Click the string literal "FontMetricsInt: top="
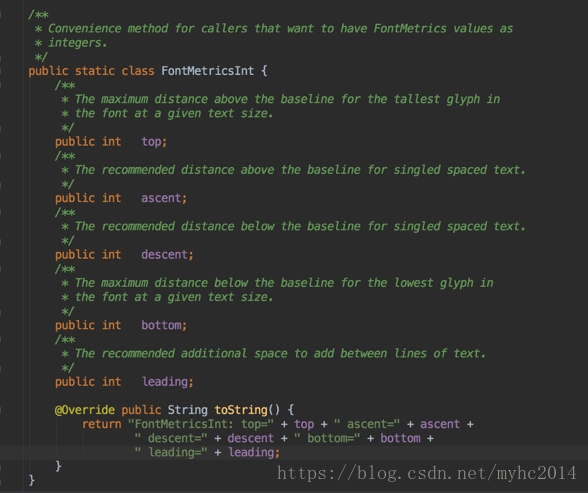This screenshot has height=493, width=588. click(201, 424)
